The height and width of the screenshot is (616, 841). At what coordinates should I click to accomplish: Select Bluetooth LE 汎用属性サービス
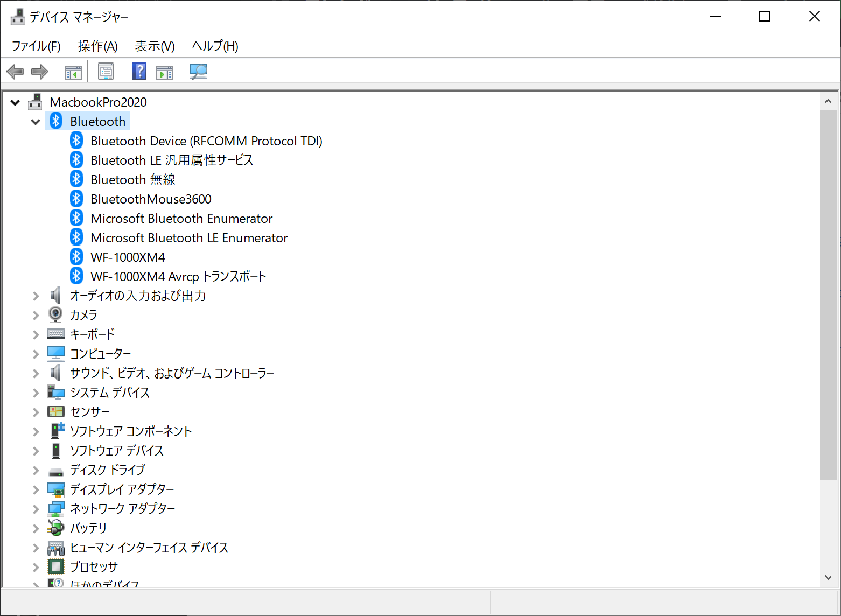click(x=172, y=160)
